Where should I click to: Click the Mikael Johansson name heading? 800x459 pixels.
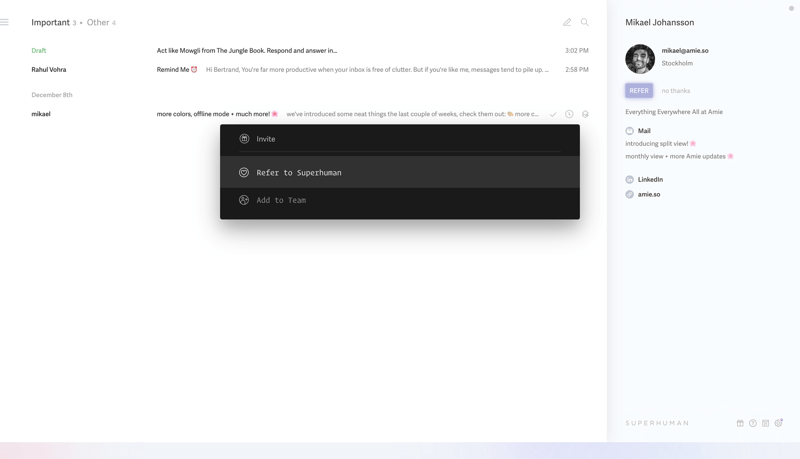[x=659, y=22]
